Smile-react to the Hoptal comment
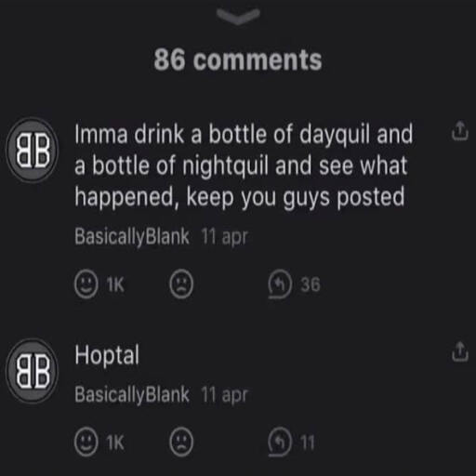The image size is (476, 476). coord(86,443)
